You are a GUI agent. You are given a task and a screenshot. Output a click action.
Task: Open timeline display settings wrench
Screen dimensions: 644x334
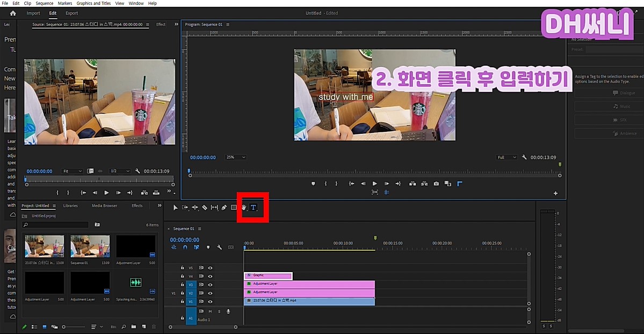click(219, 247)
